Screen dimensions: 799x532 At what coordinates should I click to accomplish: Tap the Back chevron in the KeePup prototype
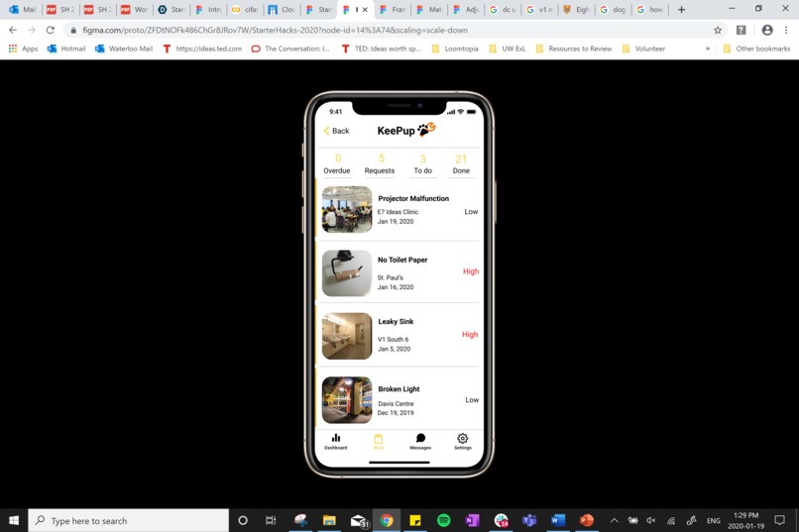click(x=326, y=131)
